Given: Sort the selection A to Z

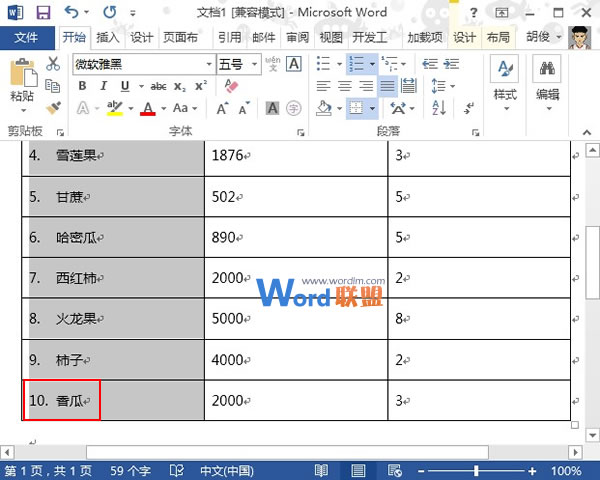Looking at the screenshot, I should (x=439, y=108).
